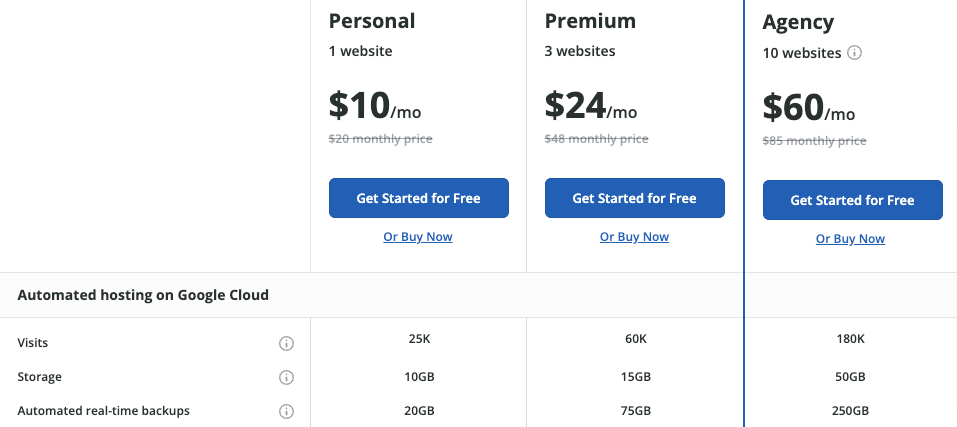Follow the Or Buy Now link for Personal
The width and height of the screenshot is (957, 427).
(x=418, y=237)
